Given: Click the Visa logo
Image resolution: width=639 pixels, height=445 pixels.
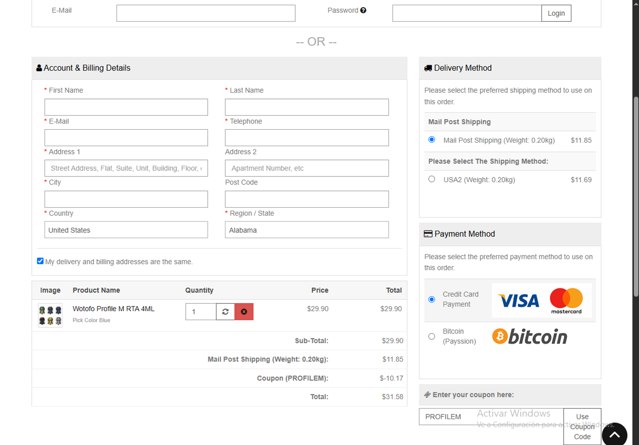Looking at the screenshot, I should click(518, 301).
